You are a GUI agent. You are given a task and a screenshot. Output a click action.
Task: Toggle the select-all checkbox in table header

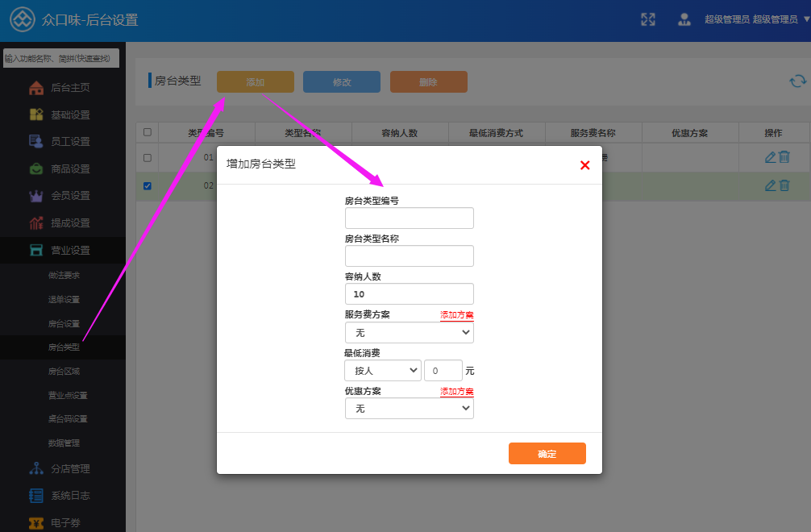point(147,132)
